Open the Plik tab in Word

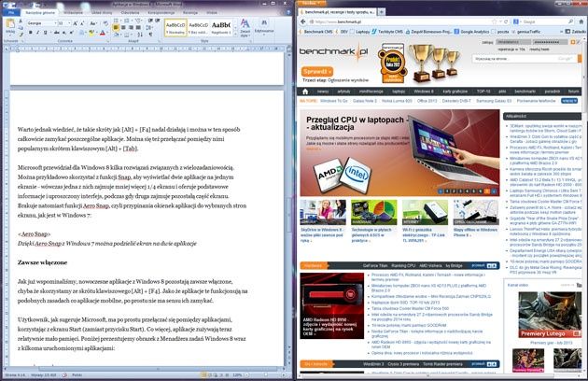click(x=11, y=12)
